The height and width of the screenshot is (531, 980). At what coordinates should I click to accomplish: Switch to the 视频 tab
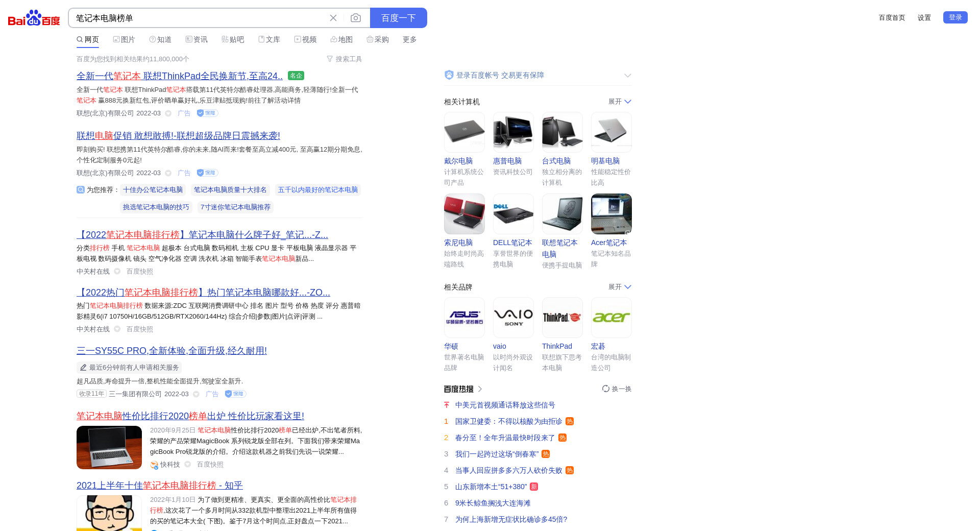pyautogui.click(x=305, y=39)
